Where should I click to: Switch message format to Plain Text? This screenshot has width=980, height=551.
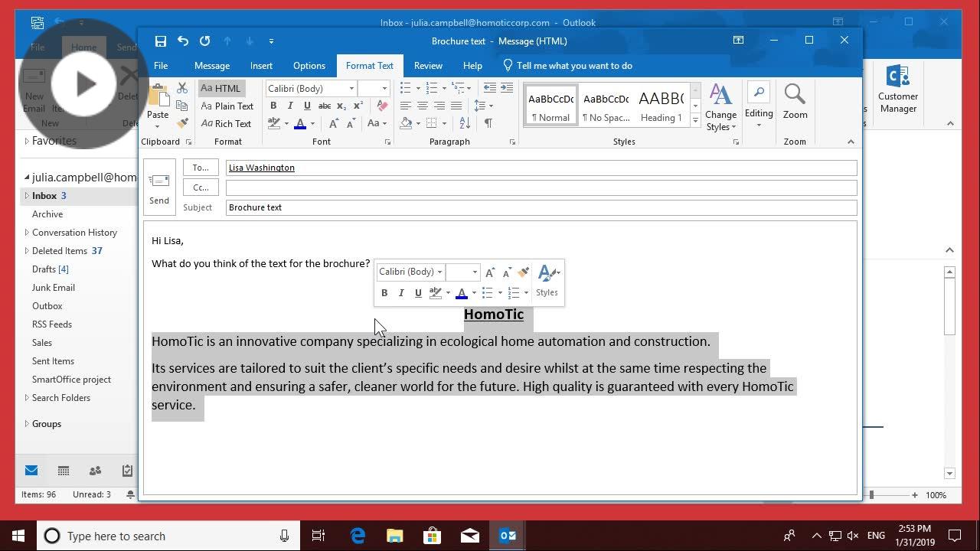(x=227, y=106)
